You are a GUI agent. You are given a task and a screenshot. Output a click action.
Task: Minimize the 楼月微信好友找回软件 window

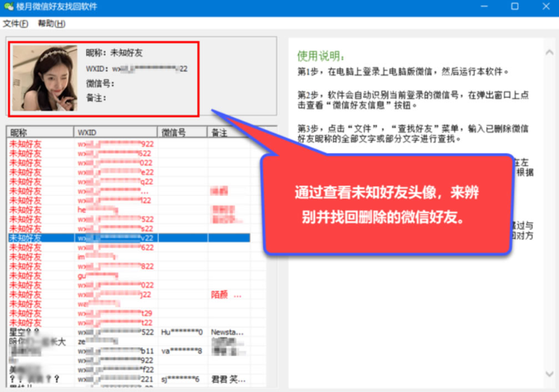pos(484,7)
